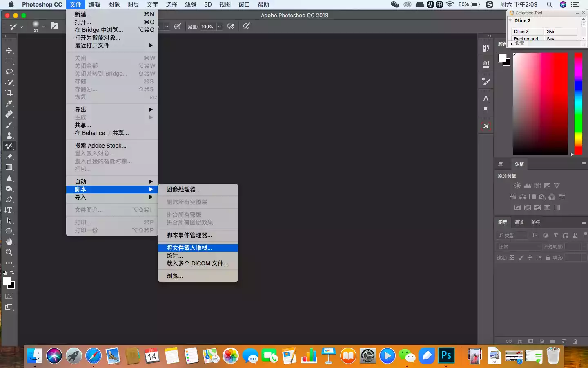Click the rainbow hue slider strip
The height and width of the screenshot is (368, 588).
[x=578, y=103]
